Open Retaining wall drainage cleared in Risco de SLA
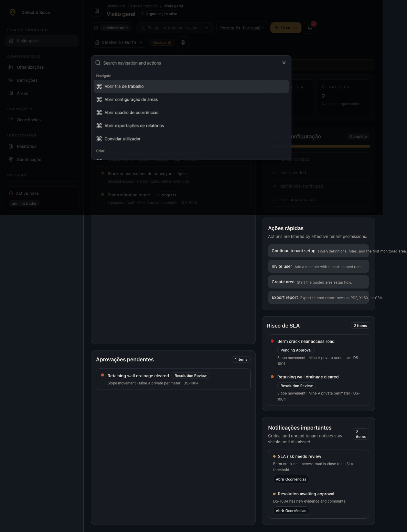407x532 pixels. point(318,388)
